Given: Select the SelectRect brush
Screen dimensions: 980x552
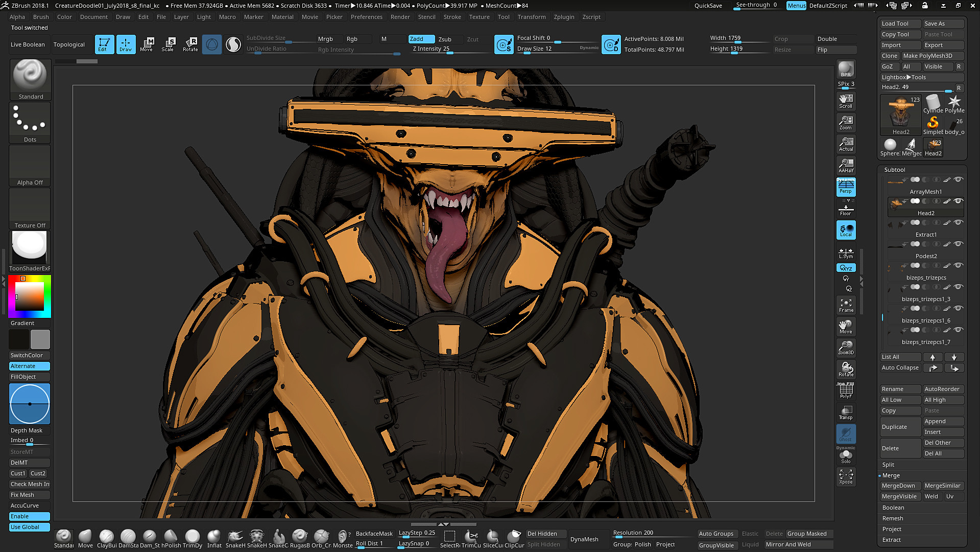Looking at the screenshot, I should (449, 539).
